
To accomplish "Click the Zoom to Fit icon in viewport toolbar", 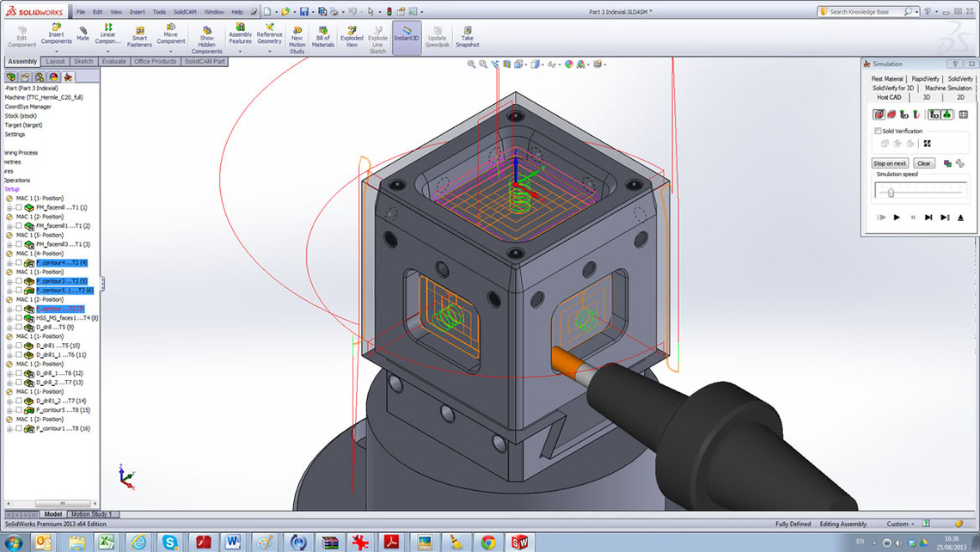I will point(471,64).
